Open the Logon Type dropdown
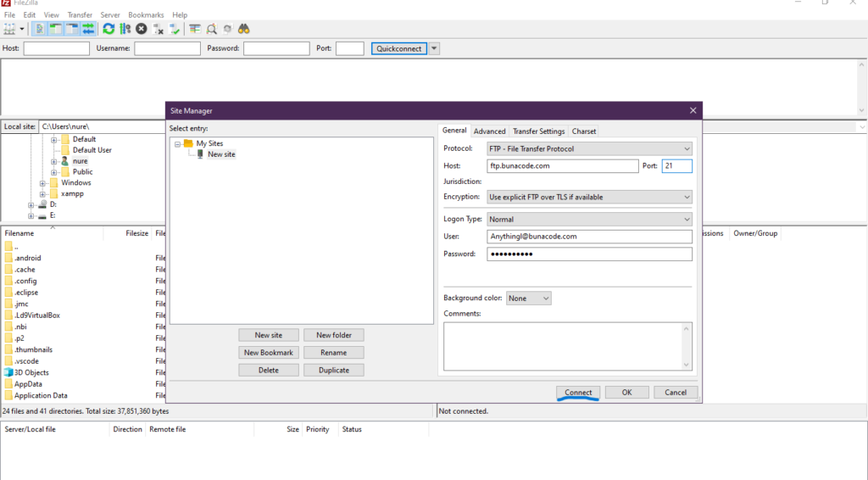The height and width of the screenshot is (480, 868). coord(590,220)
